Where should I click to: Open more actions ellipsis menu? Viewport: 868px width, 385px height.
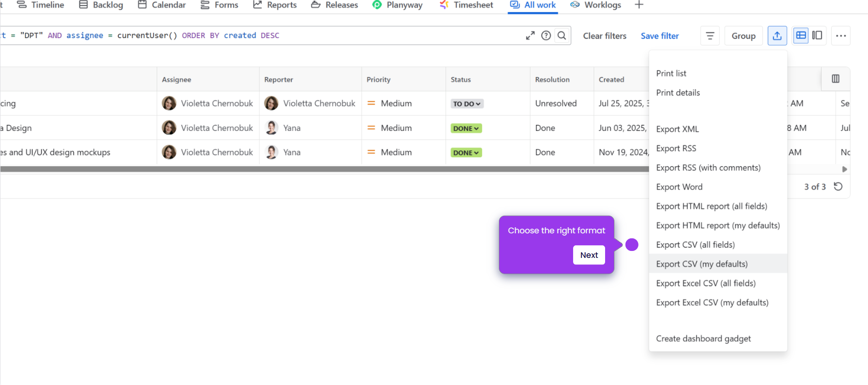841,36
